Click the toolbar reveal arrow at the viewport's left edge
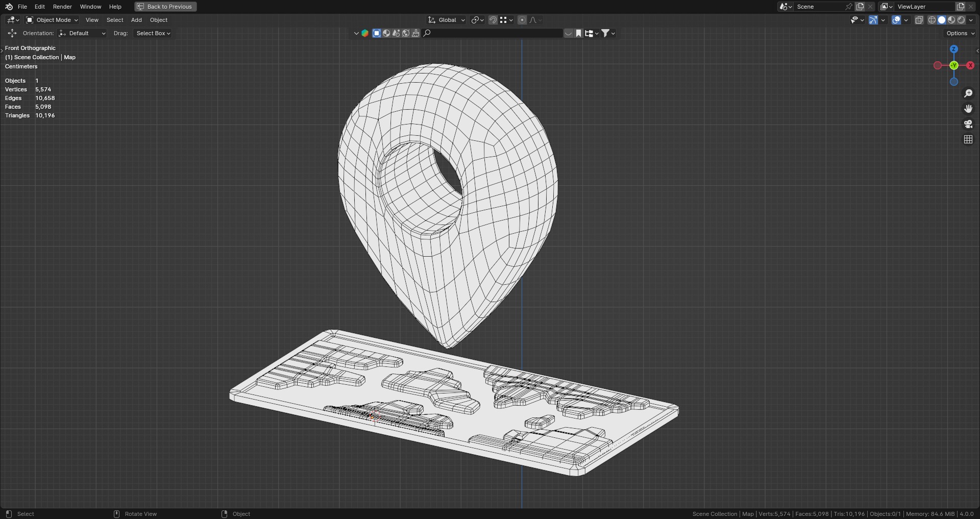Image resolution: width=980 pixels, height=519 pixels. coord(2,51)
